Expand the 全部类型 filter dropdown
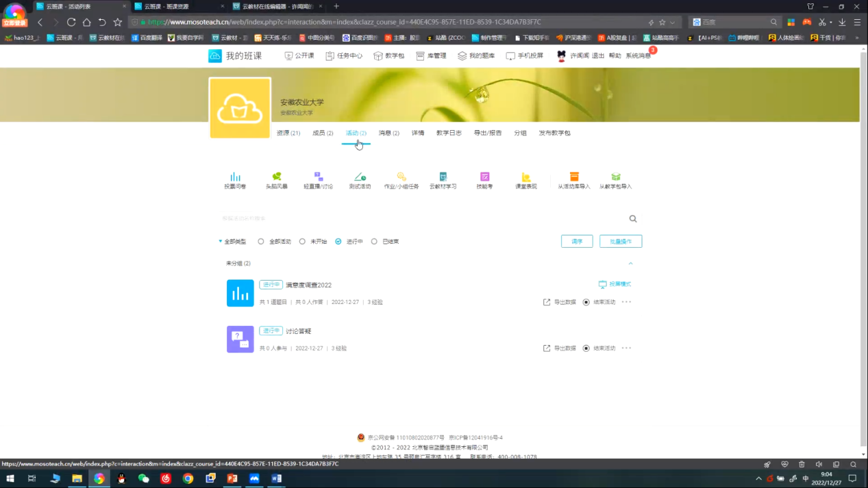The width and height of the screenshot is (868, 488). (232, 242)
